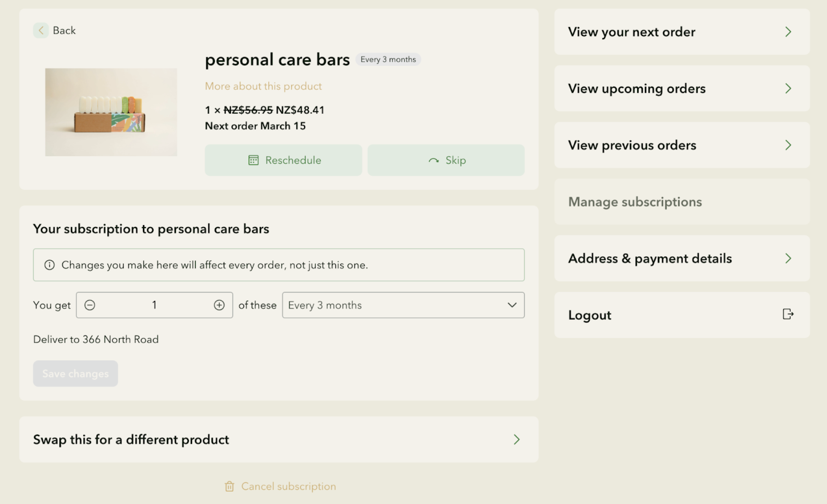Click the trash icon beside Cancel subscription
The image size is (827, 504).
click(229, 487)
